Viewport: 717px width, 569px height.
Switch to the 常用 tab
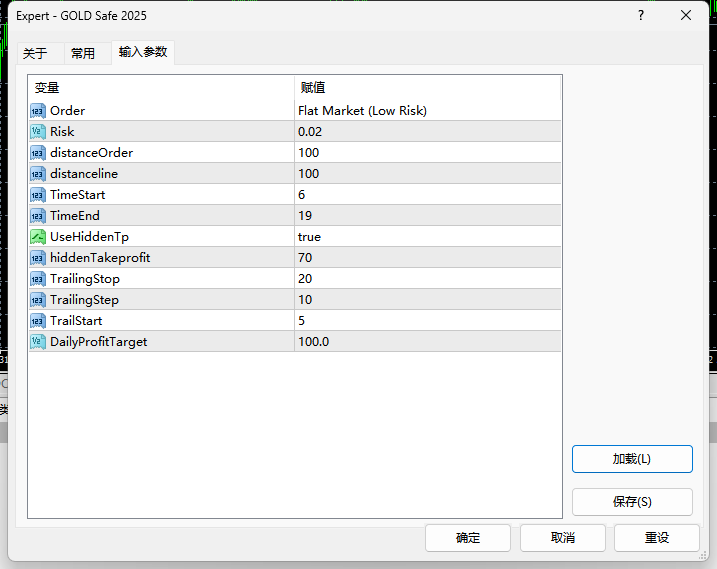tap(83, 54)
